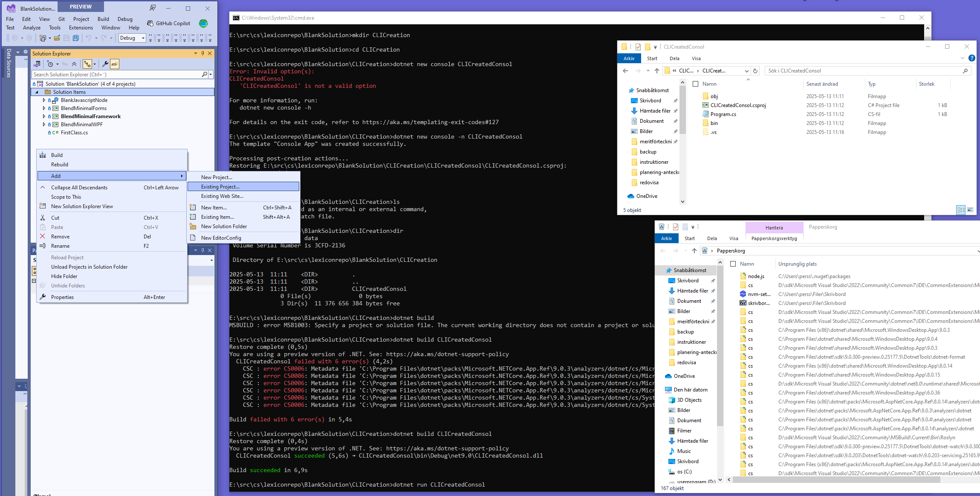
Task: Open the Debug configuration dropdown
Action: [143, 38]
